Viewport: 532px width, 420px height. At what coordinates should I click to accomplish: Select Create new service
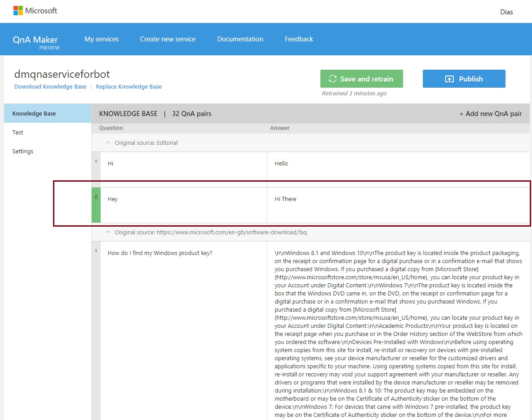[x=168, y=39]
